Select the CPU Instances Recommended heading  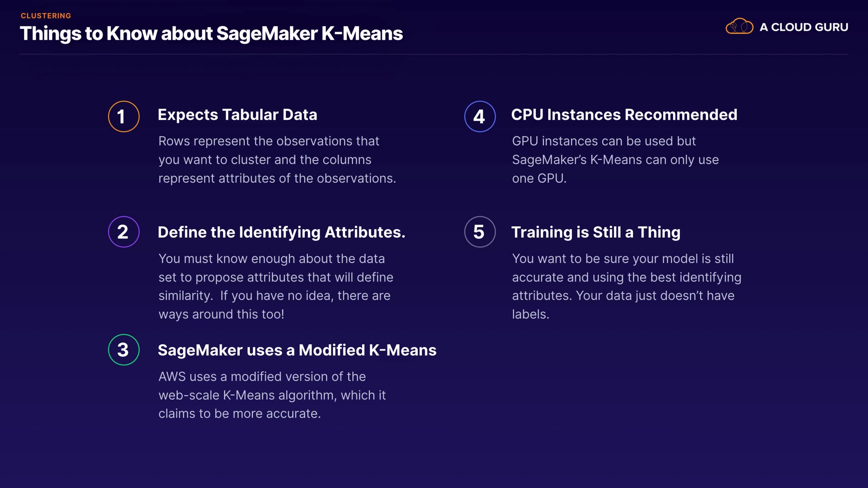point(624,115)
